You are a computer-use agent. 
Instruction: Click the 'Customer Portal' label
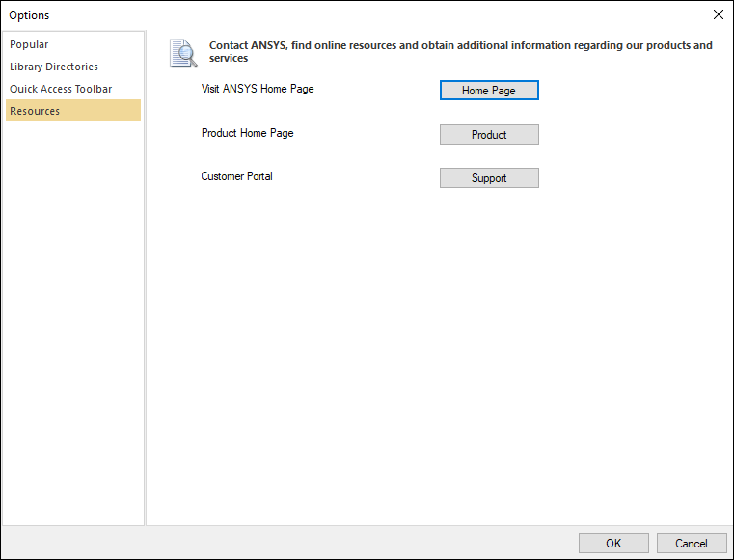point(236,176)
